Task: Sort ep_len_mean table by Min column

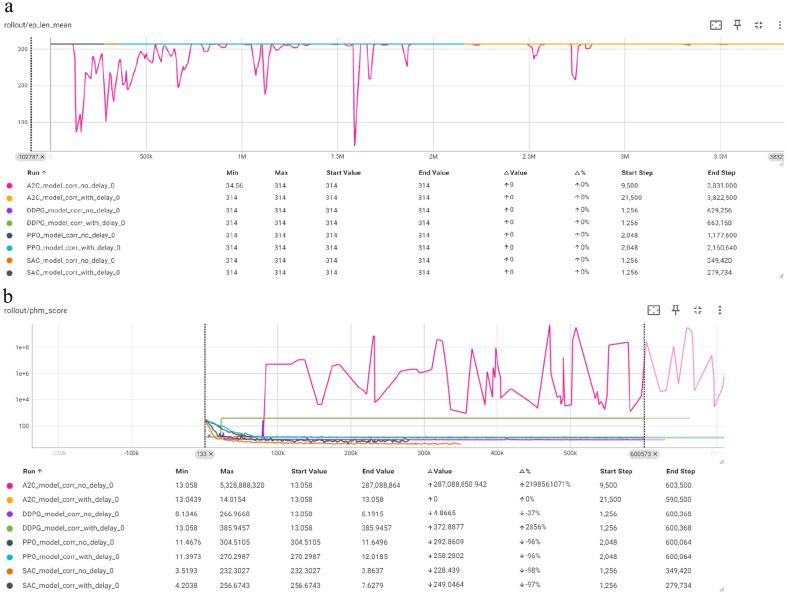Action: pyautogui.click(x=232, y=173)
